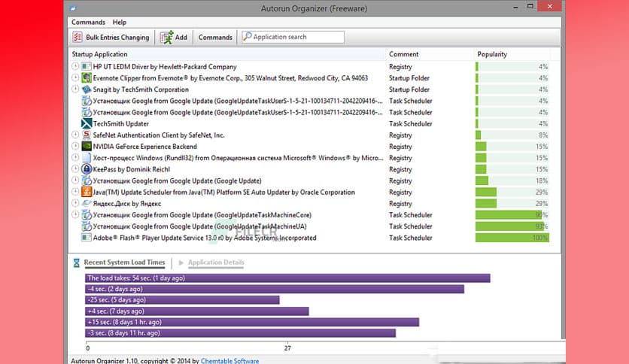629x364 pixels.
Task: Select 'TechSmith Updater' entry text
Action: click(120, 124)
